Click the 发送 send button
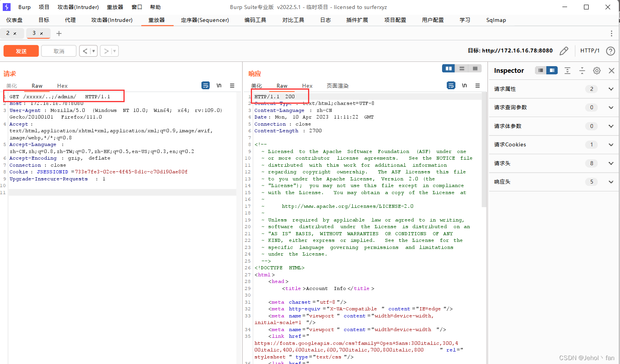This screenshot has width=620, height=364. tap(21, 51)
